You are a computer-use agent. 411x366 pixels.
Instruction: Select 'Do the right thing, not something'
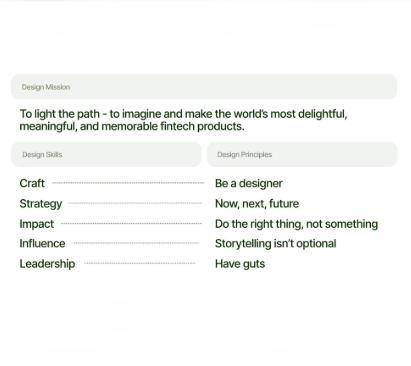(x=296, y=224)
